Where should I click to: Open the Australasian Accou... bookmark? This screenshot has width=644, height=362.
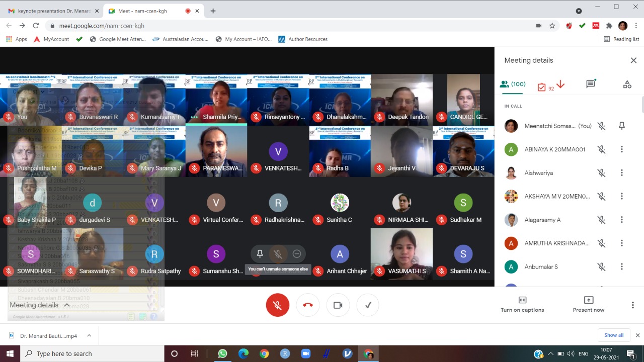181,39
